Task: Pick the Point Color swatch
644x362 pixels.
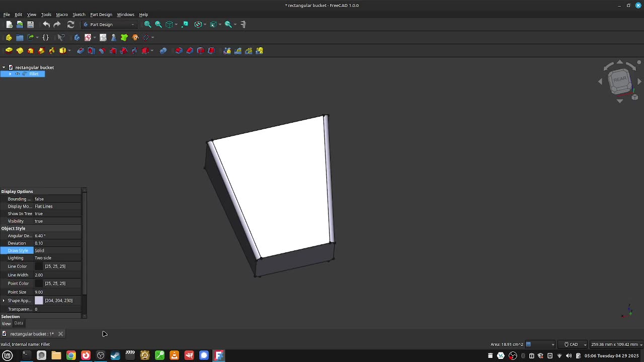Action: [x=39, y=284]
